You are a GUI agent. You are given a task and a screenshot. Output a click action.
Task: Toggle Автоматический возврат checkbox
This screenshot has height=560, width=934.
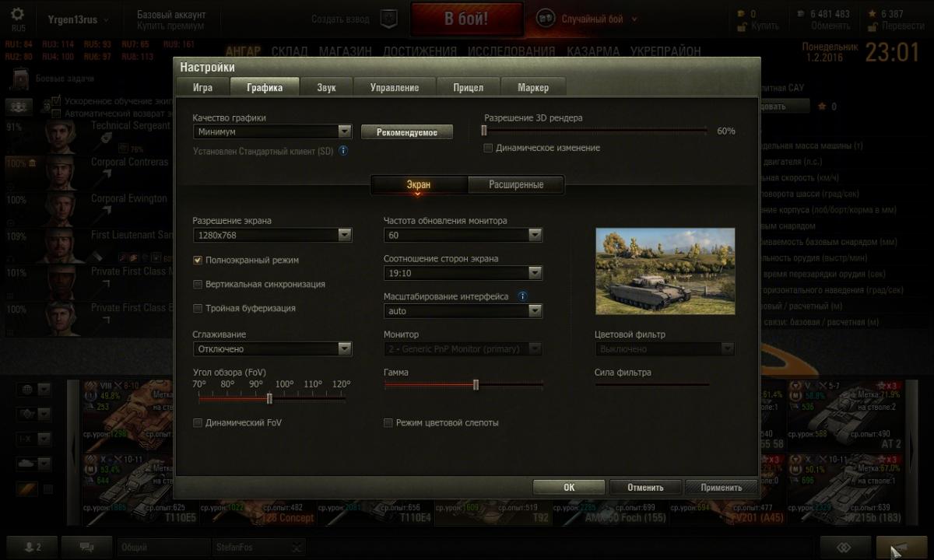(56, 114)
